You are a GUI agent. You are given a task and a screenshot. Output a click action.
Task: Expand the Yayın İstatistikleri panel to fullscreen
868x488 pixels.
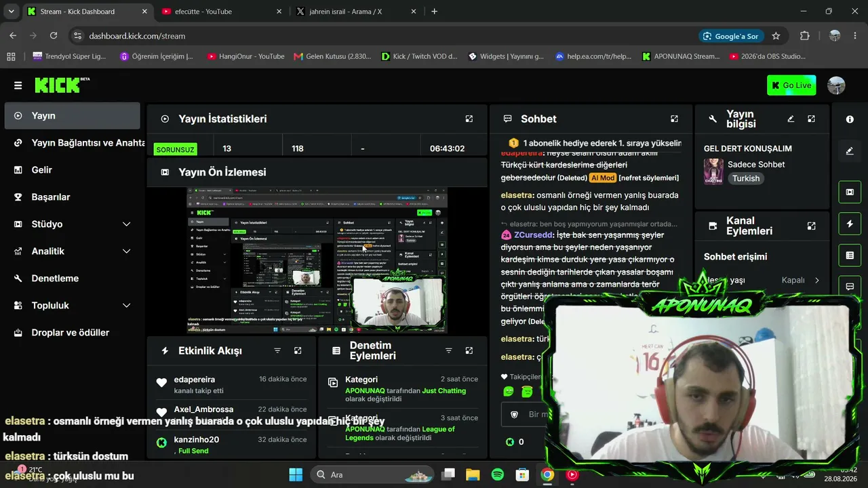point(469,119)
